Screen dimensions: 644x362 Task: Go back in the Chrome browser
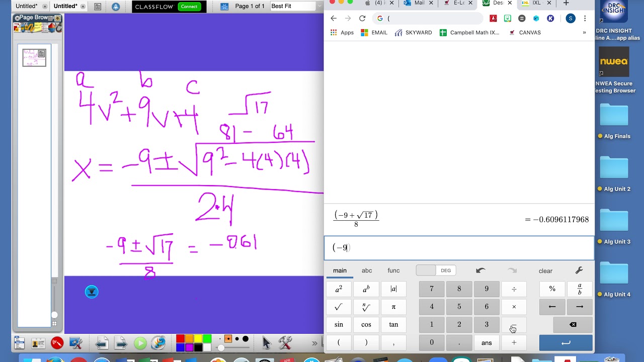pyautogui.click(x=334, y=18)
